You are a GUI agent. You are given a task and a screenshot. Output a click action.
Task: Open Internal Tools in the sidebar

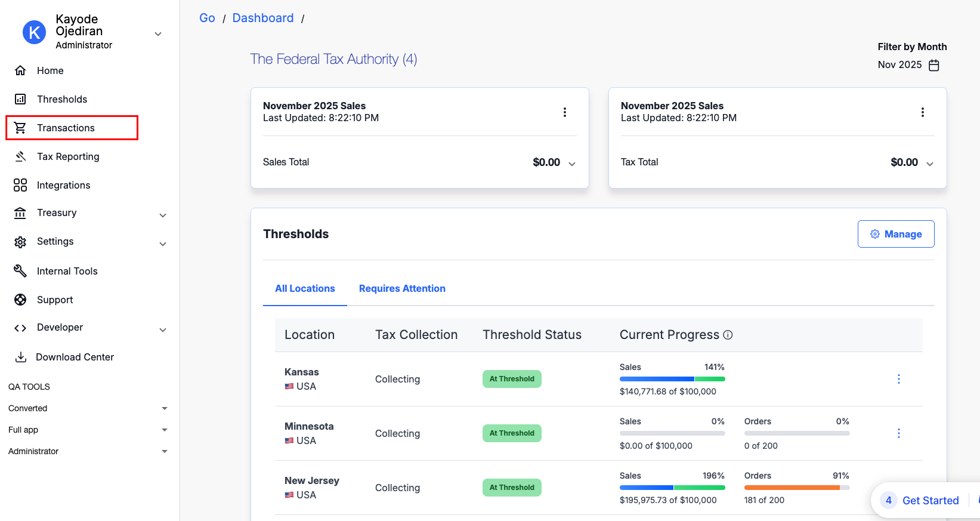click(67, 271)
